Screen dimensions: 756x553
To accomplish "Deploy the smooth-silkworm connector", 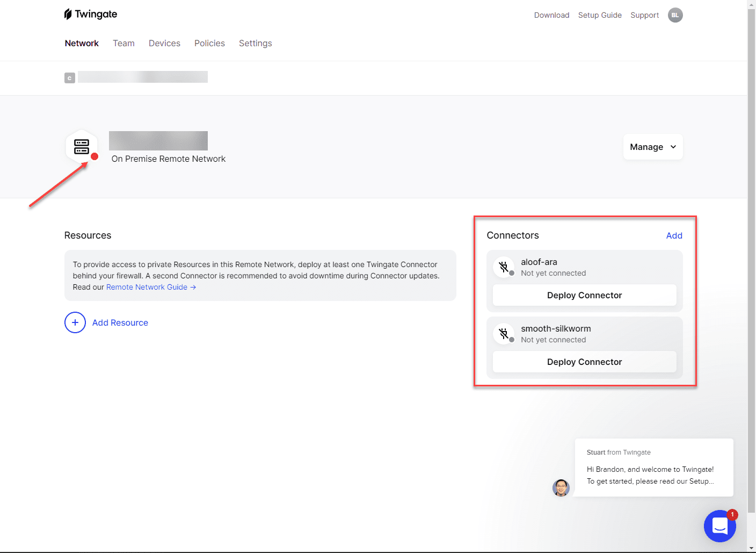I will pyautogui.click(x=584, y=362).
